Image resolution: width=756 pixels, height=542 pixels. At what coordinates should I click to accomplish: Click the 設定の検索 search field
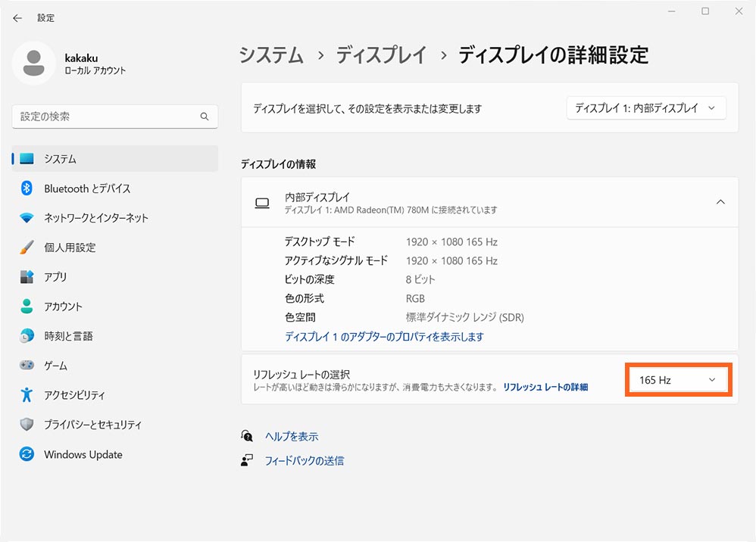tap(106, 117)
